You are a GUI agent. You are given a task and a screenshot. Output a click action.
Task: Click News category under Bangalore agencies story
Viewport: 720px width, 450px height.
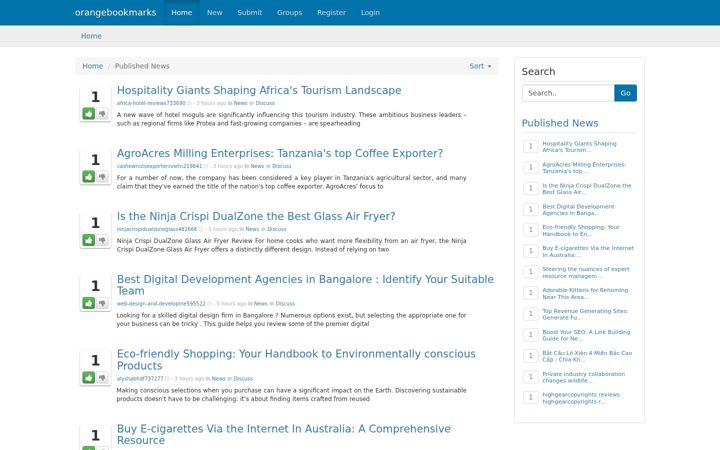260,304
